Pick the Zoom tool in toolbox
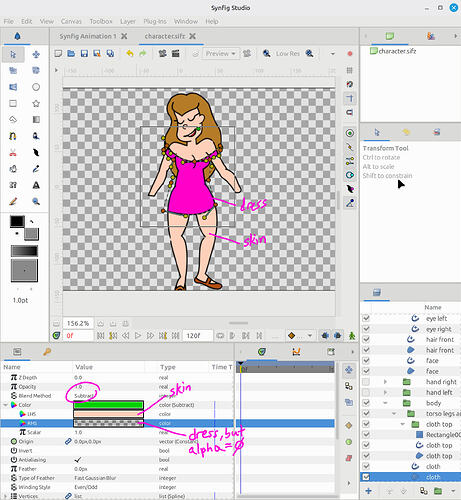Viewport: 461px width, 500px height. pos(36,201)
